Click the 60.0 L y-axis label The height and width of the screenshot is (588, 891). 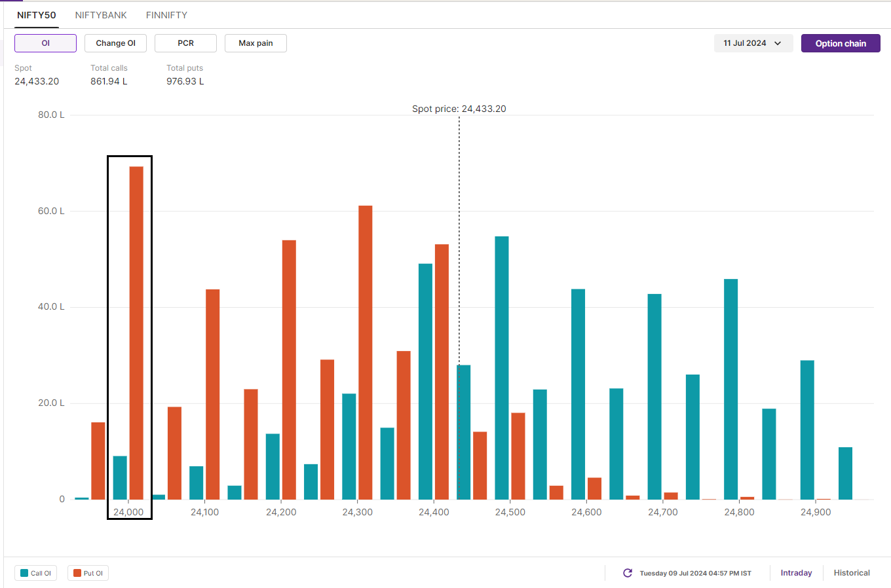[51, 211]
